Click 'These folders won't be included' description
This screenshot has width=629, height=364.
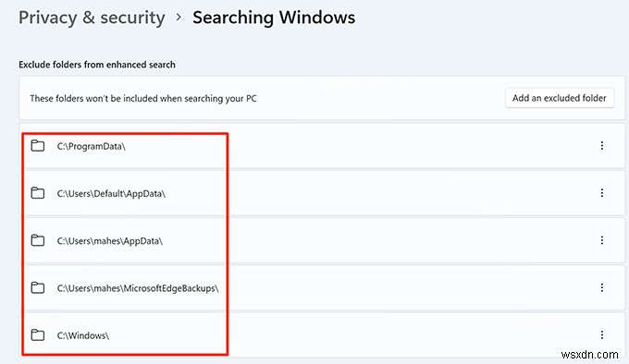(x=143, y=99)
